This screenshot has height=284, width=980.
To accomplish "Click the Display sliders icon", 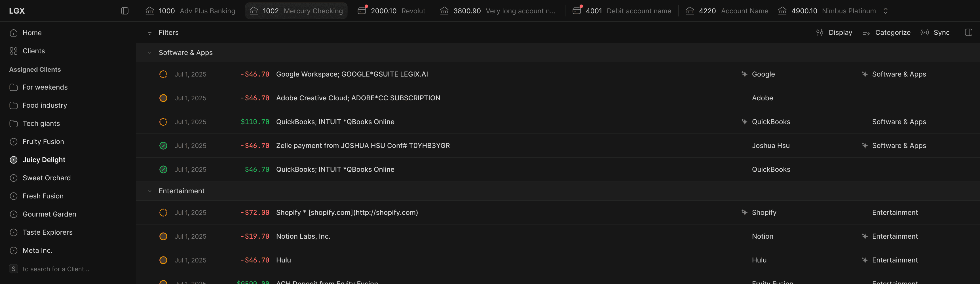I will click(x=820, y=32).
